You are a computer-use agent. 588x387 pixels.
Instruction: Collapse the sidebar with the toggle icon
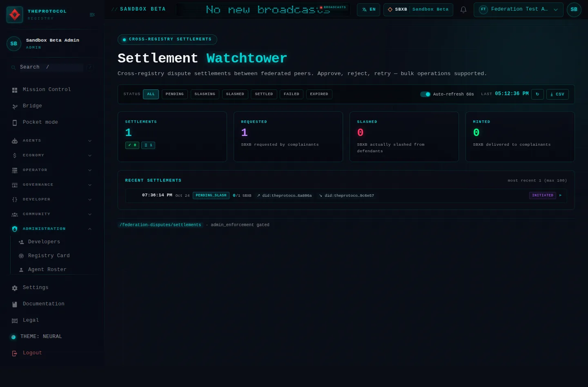click(x=92, y=15)
